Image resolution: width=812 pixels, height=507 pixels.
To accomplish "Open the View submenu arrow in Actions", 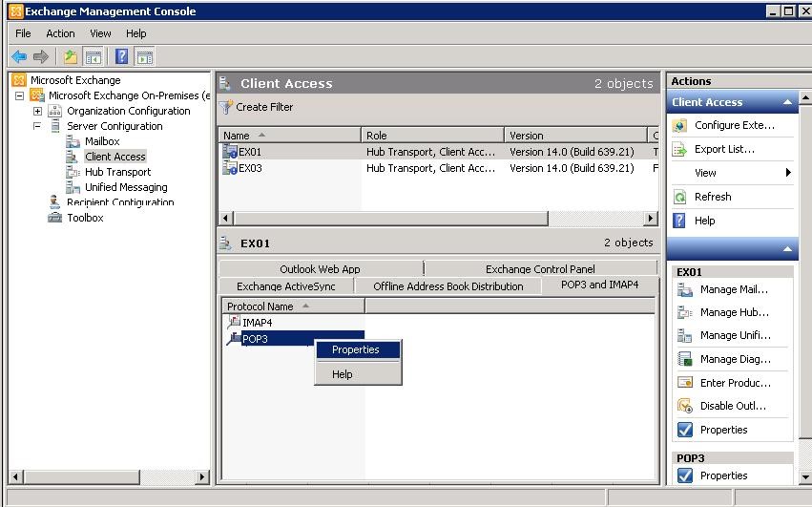I will click(x=787, y=173).
